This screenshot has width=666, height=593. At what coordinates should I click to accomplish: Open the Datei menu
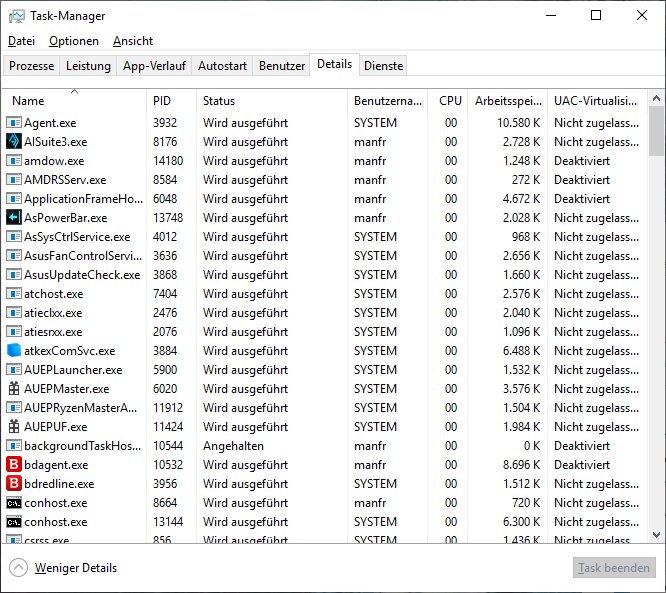(x=22, y=41)
